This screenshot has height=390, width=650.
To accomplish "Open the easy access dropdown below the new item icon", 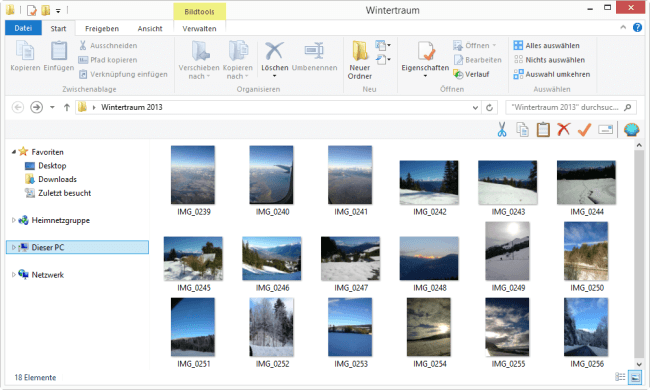I will (x=383, y=60).
